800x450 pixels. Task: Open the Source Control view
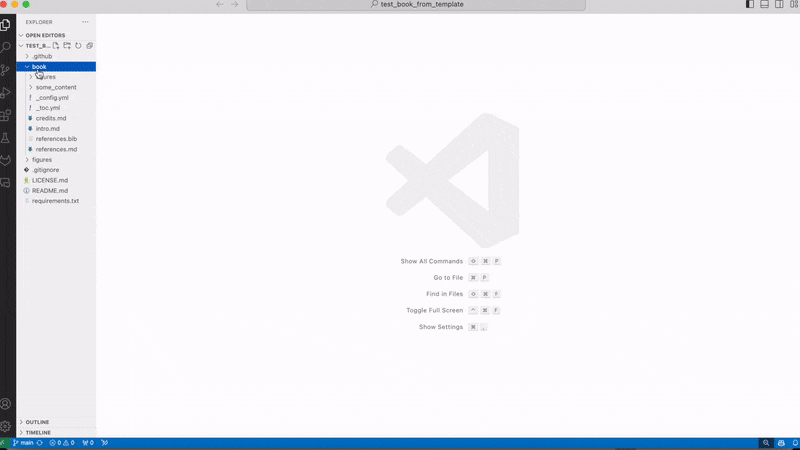pyautogui.click(x=6, y=70)
